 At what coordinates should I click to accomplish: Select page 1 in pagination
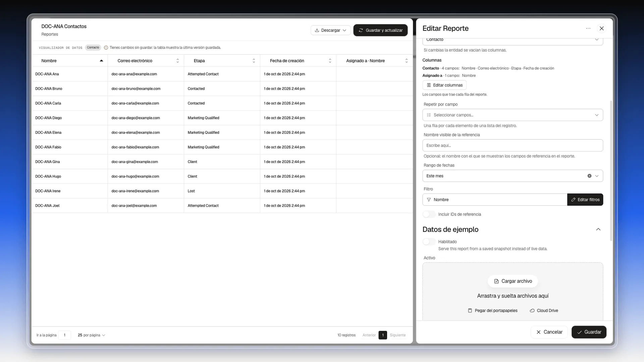(x=383, y=335)
